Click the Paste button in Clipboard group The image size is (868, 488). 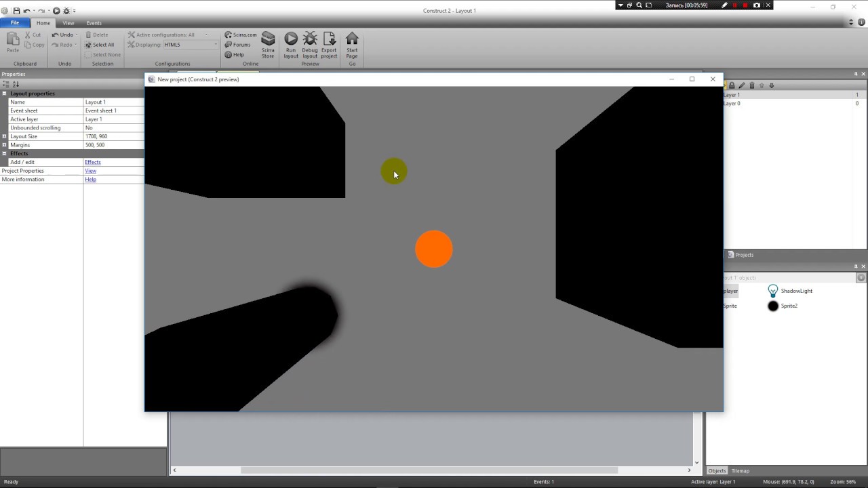click(x=12, y=42)
